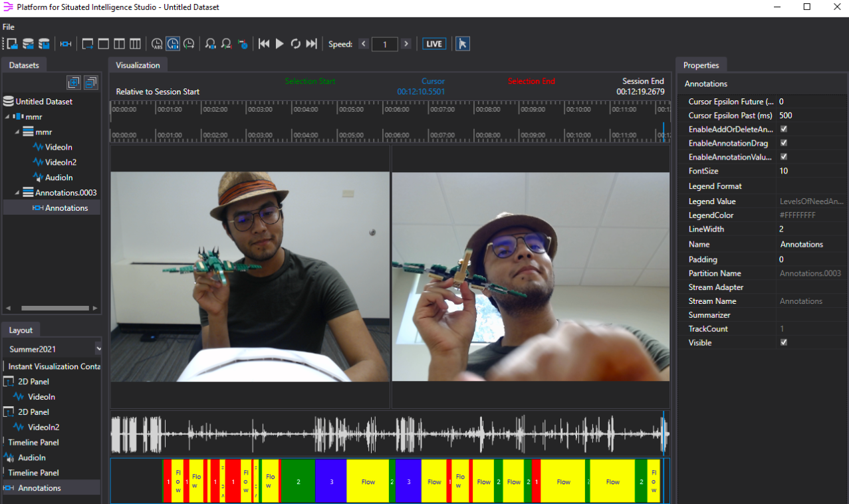Toggle the EnableAnnotationDrag checkbox
This screenshot has height=504, width=849.
pos(784,143)
